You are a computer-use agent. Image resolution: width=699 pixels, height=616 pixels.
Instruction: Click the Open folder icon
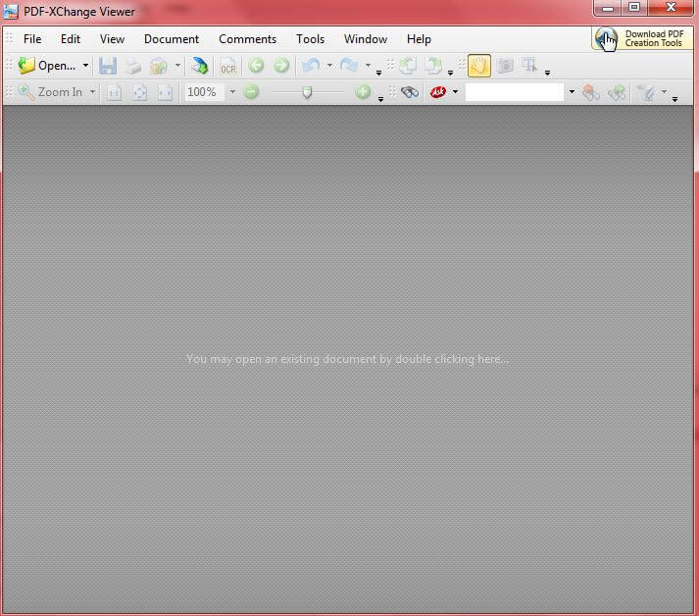(26, 66)
